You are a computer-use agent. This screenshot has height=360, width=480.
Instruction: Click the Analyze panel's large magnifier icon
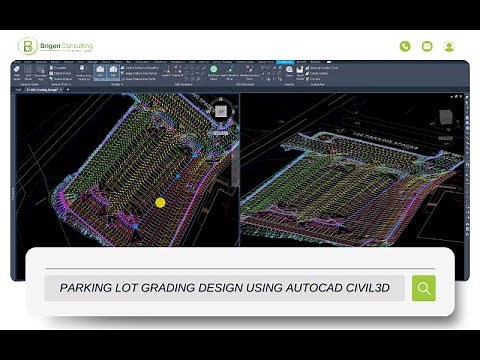pyautogui.click(x=289, y=71)
